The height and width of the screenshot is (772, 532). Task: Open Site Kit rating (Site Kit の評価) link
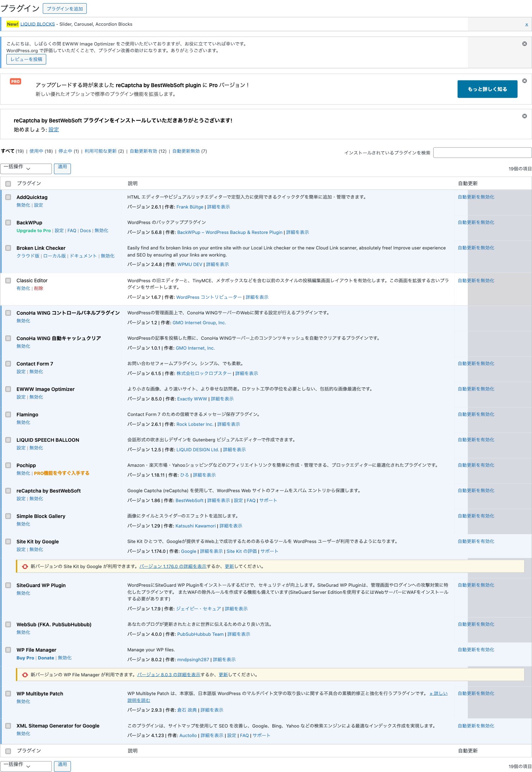[x=242, y=551]
